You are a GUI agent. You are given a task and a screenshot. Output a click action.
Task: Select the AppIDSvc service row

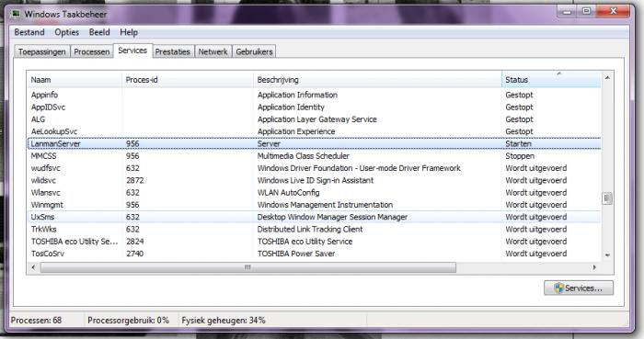click(x=315, y=107)
